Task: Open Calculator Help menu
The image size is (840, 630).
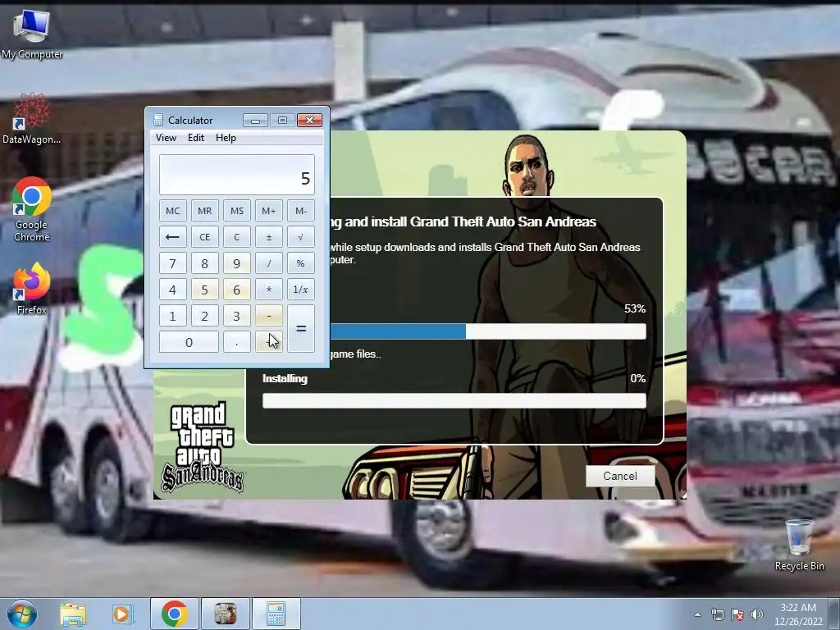Action: pyautogui.click(x=226, y=138)
